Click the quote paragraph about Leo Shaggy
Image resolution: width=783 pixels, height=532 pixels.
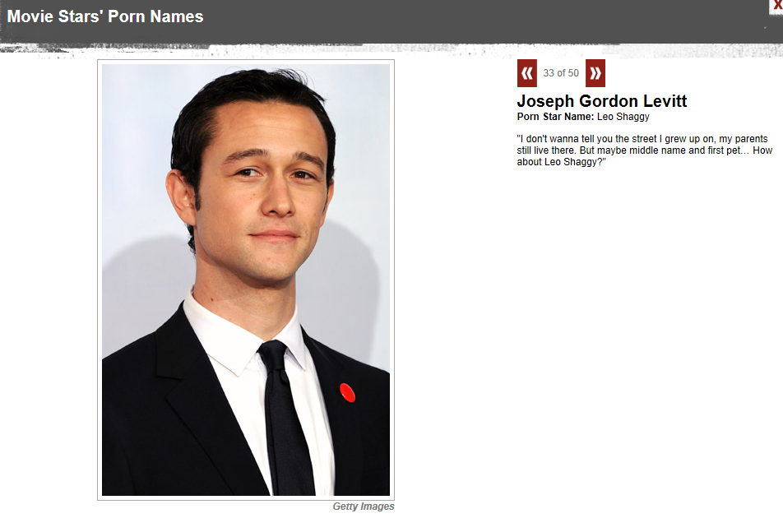click(x=645, y=150)
